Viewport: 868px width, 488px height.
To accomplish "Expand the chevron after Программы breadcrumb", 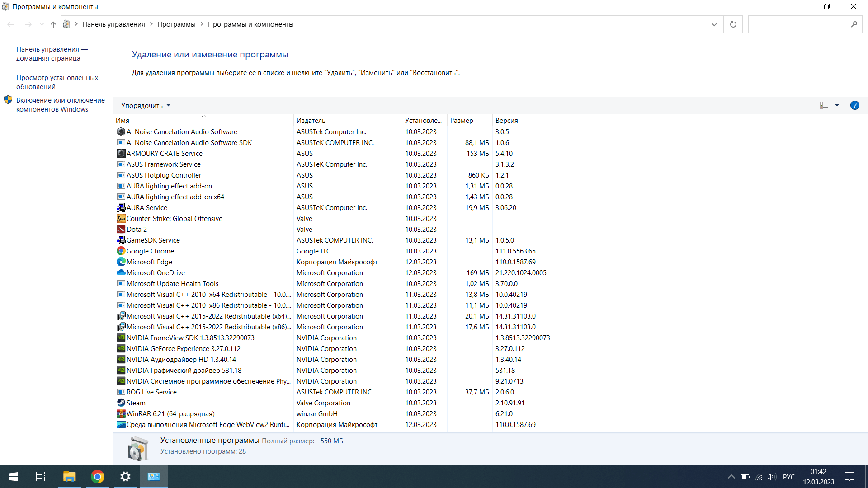I will pos(202,24).
